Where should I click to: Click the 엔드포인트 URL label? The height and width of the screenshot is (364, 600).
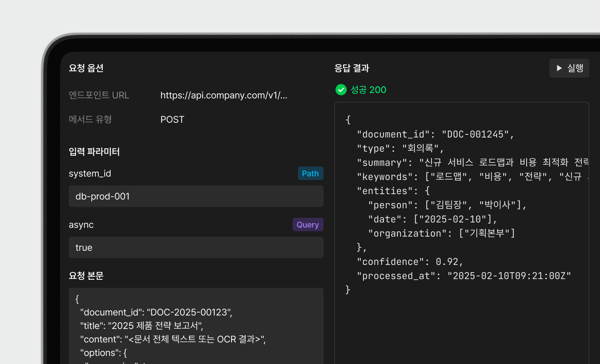pyautogui.click(x=99, y=95)
